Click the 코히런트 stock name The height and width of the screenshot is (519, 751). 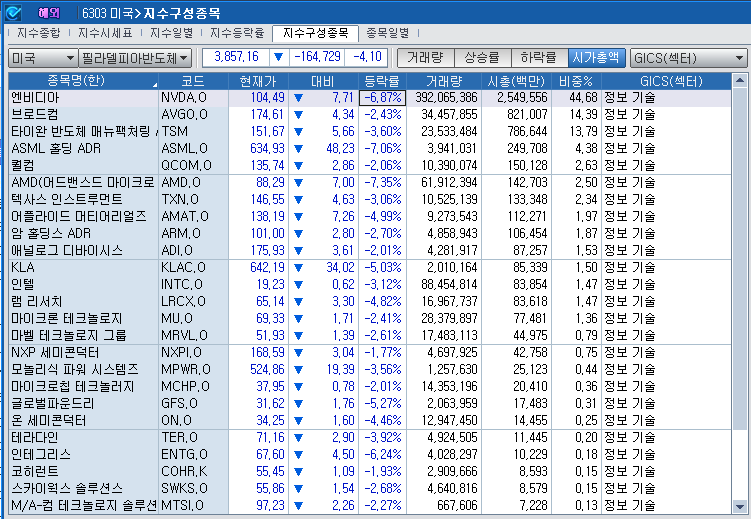[x=34, y=472]
